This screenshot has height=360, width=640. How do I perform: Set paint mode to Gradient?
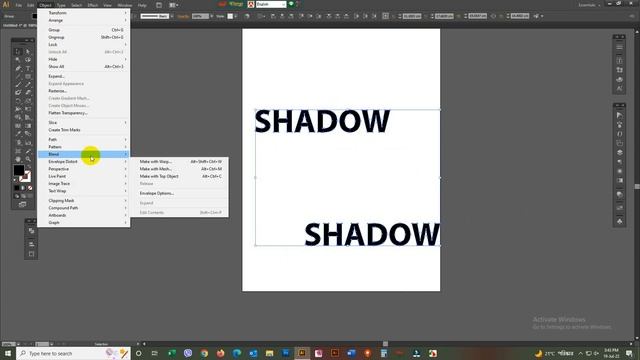pos(23,188)
